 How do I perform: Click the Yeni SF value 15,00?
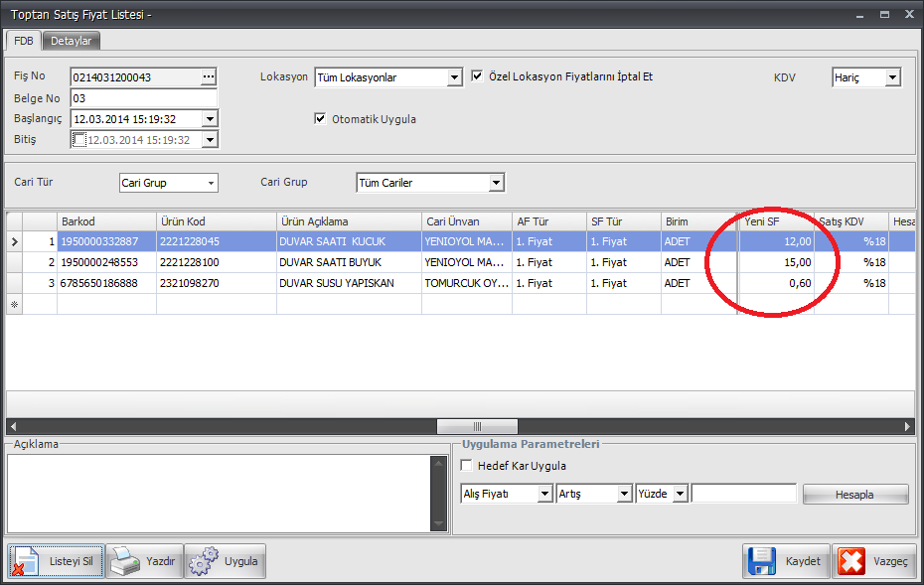tap(776, 262)
